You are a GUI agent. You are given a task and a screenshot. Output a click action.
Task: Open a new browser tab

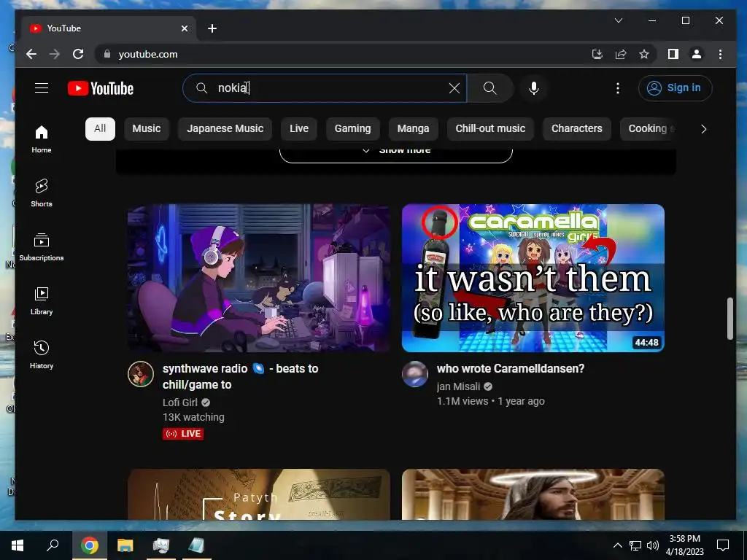click(212, 28)
